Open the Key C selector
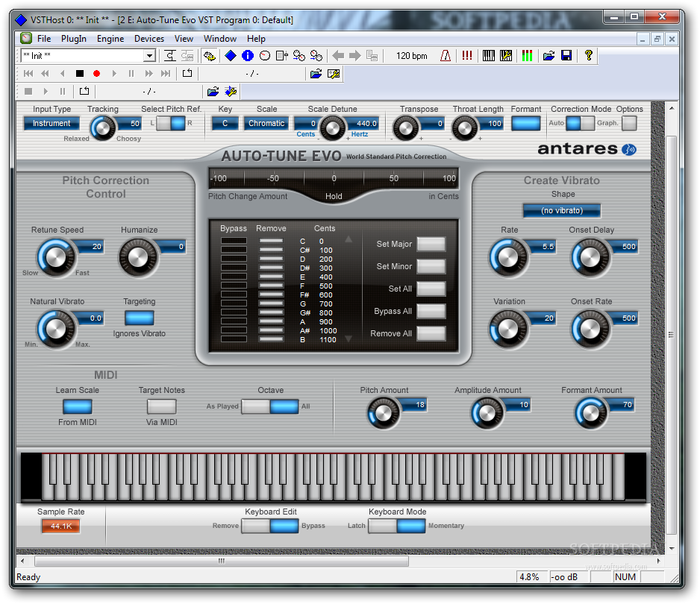700x604 pixels. pyautogui.click(x=225, y=123)
